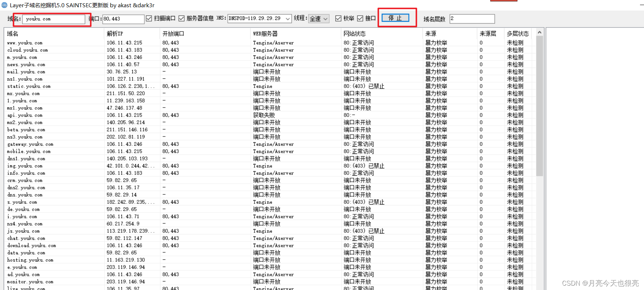Click IP address 211.151.50.220
644x290 pixels.
(125, 93)
